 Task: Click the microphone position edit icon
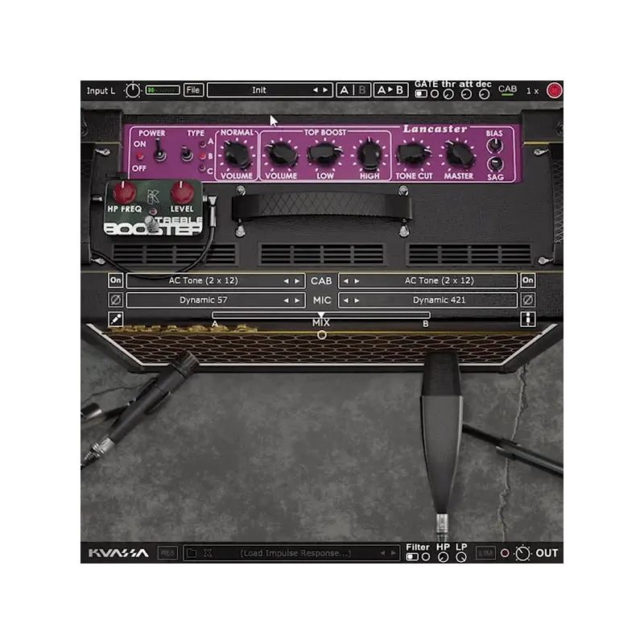click(x=116, y=319)
